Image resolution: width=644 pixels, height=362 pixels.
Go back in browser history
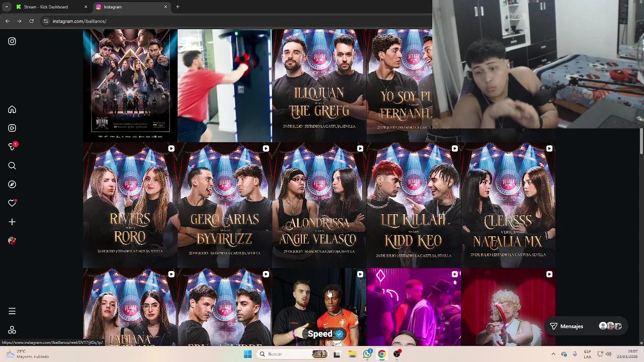(8, 21)
